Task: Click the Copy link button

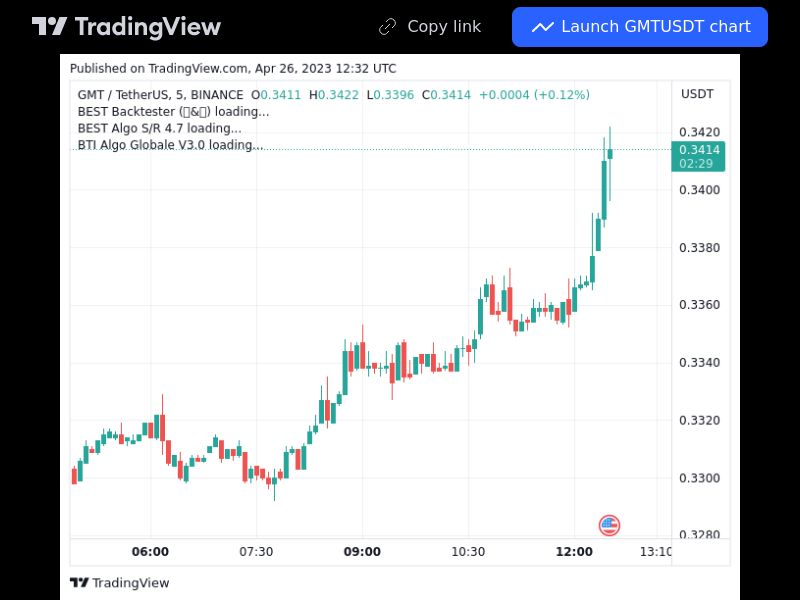Action: pyautogui.click(x=430, y=27)
